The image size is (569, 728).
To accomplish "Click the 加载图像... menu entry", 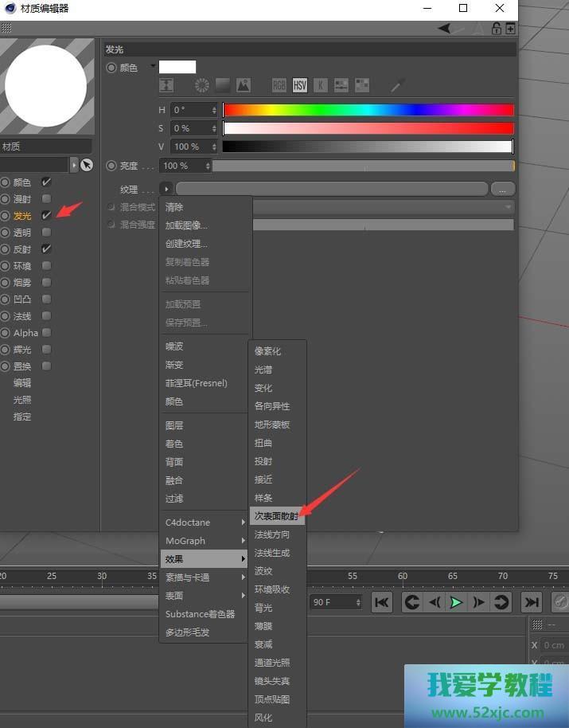I will click(x=186, y=225).
